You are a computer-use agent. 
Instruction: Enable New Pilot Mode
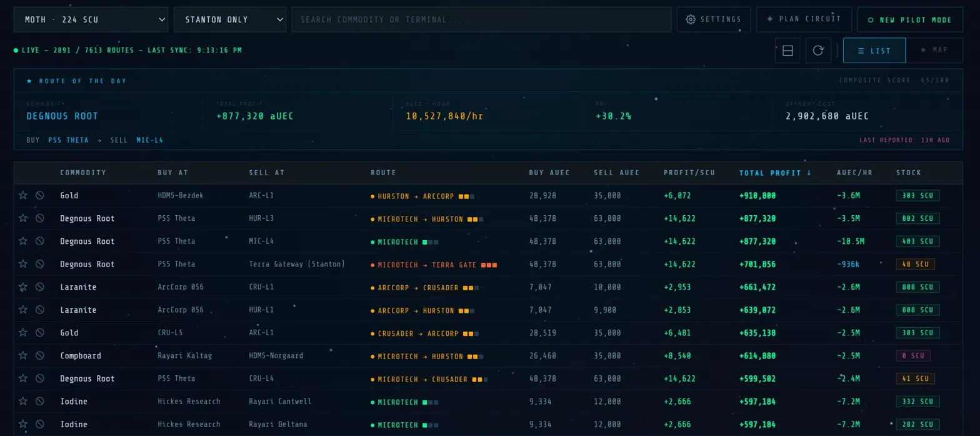[910, 19]
